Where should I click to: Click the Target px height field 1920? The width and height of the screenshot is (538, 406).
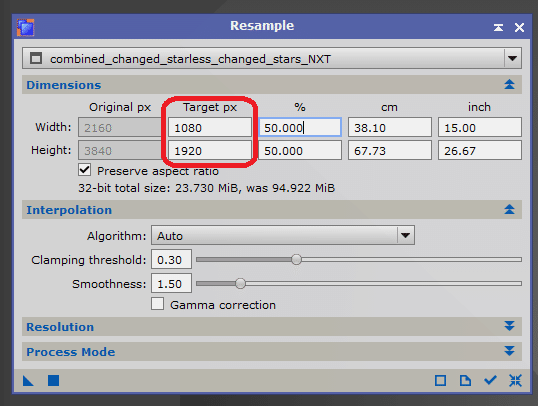(x=210, y=150)
